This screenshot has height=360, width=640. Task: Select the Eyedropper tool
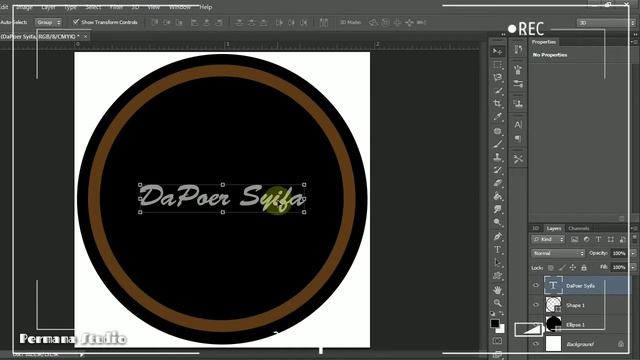(x=497, y=117)
